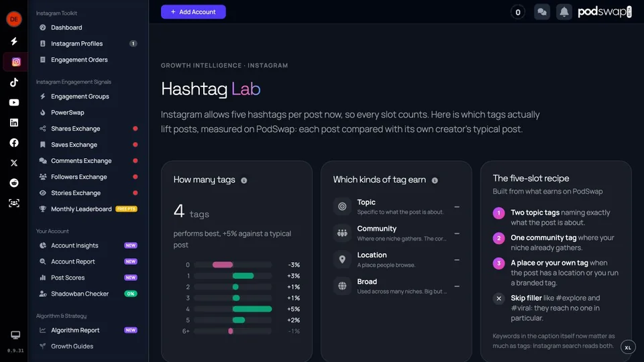The width and height of the screenshot is (644, 362).
Task: Show info for How many tags
Action: [x=244, y=180]
